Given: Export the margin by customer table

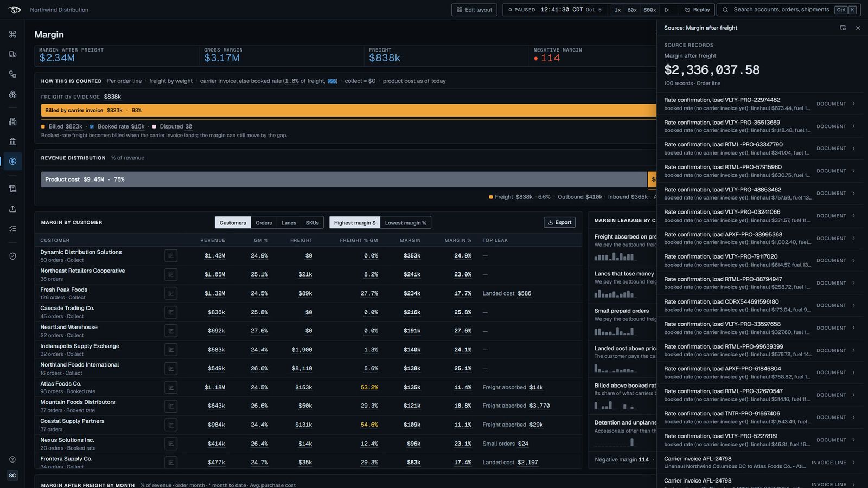Looking at the screenshot, I should click(x=559, y=222).
